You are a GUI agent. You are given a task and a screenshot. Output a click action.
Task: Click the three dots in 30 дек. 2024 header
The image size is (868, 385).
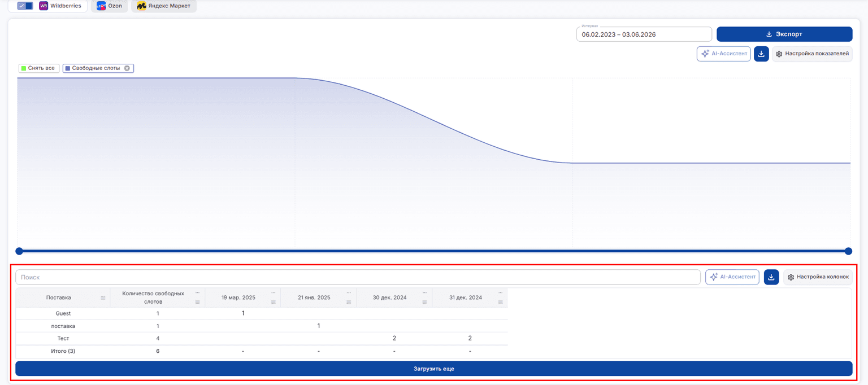pyautogui.click(x=425, y=292)
